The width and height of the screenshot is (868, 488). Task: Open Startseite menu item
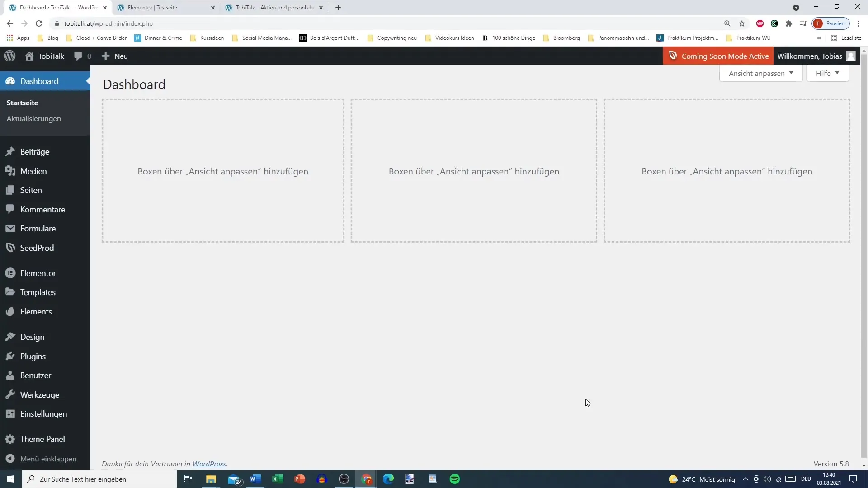(x=23, y=103)
